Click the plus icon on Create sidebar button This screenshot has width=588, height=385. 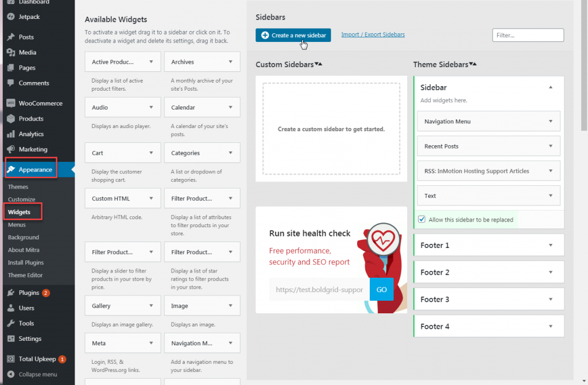pos(265,35)
